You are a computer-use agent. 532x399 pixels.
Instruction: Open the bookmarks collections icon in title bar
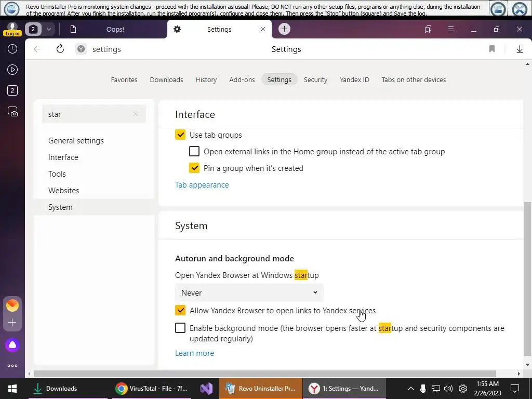(428, 29)
